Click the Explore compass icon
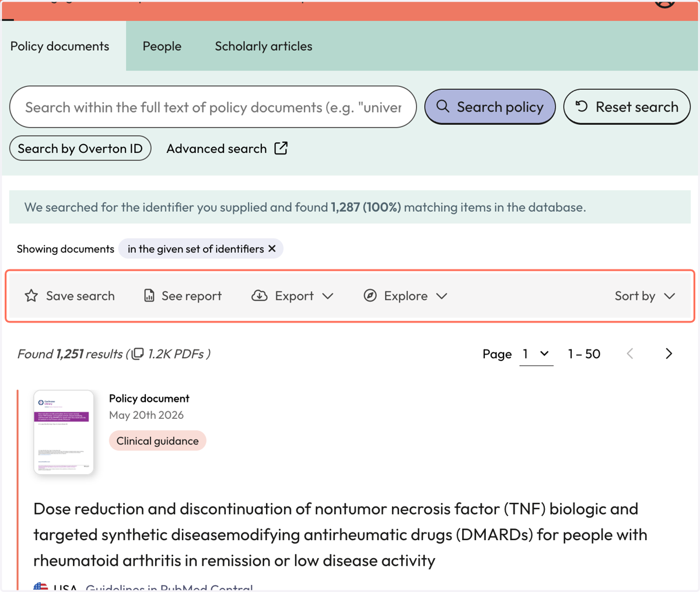The image size is (700, 592). (370, 296)
